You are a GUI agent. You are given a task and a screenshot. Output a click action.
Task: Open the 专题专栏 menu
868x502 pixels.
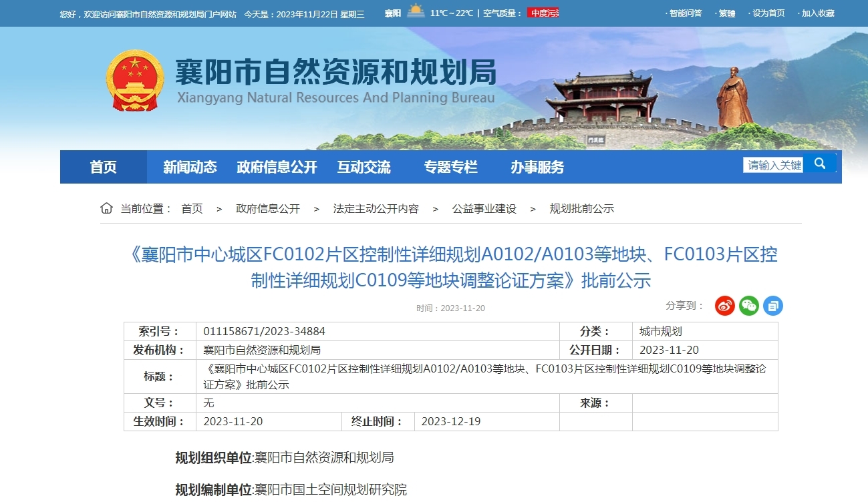point(452,167)
